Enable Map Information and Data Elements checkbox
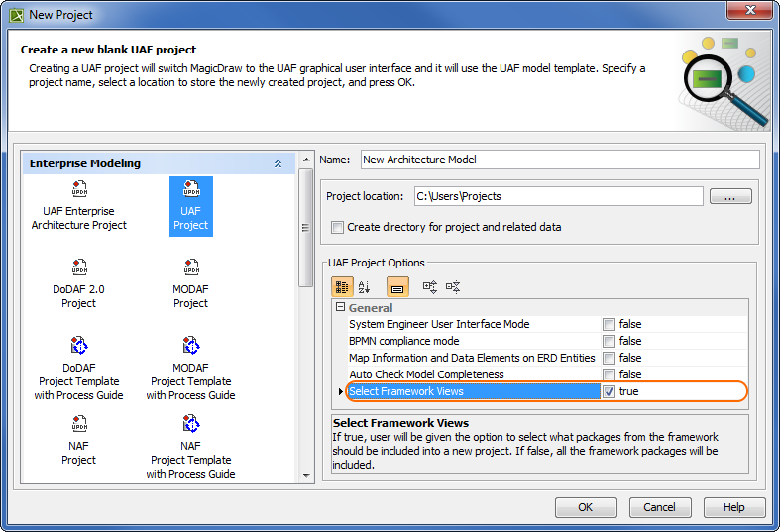This screenshot has width=780, height=532. pyautogui.click(x=609, y=358)
